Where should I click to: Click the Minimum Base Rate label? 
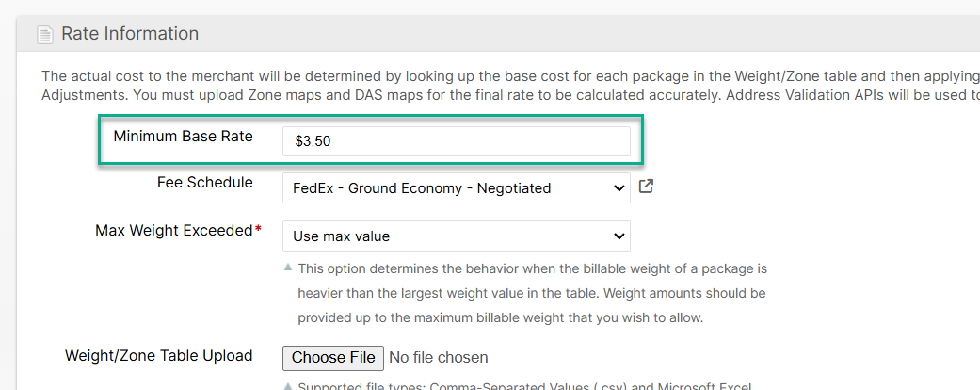click(x=183, y=137)
